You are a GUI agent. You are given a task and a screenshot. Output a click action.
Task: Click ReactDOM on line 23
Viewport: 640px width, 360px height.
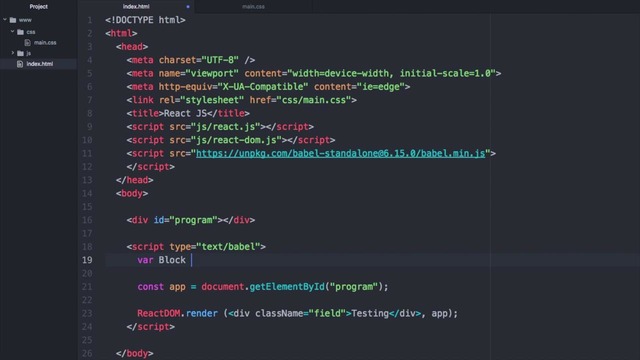pyautogui.click(x=159, y=313)
